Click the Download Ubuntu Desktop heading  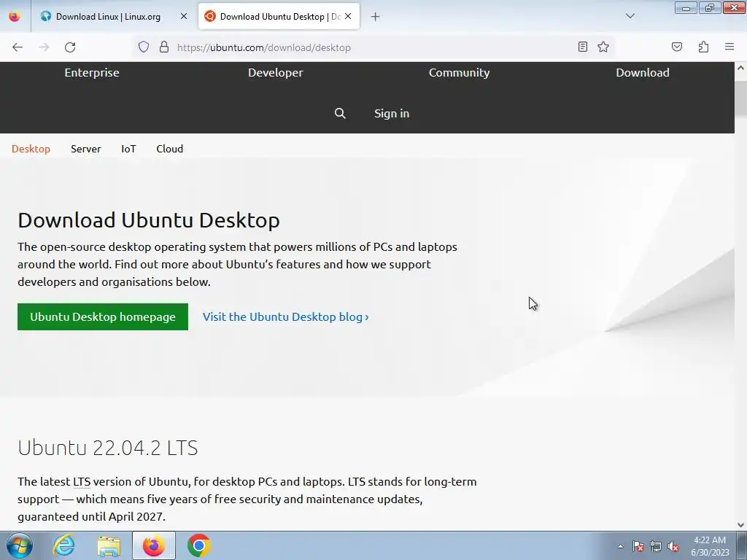[x=149, y=220]
